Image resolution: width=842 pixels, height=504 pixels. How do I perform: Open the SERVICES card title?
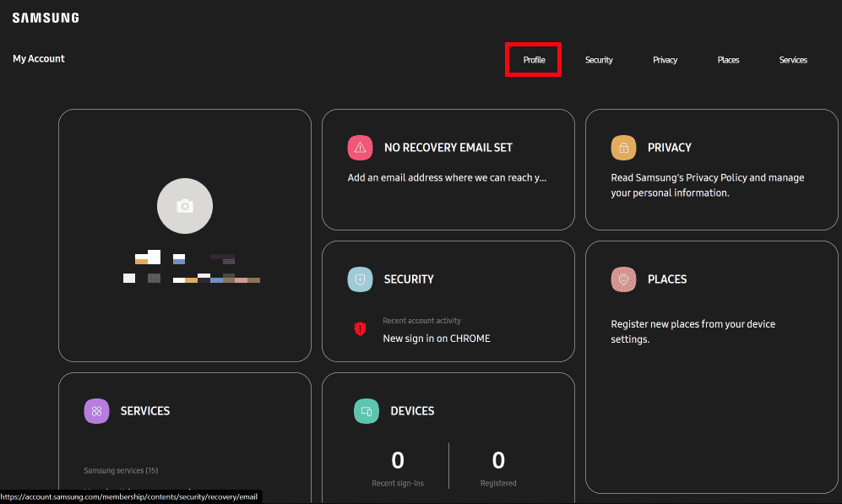(145, 411)
